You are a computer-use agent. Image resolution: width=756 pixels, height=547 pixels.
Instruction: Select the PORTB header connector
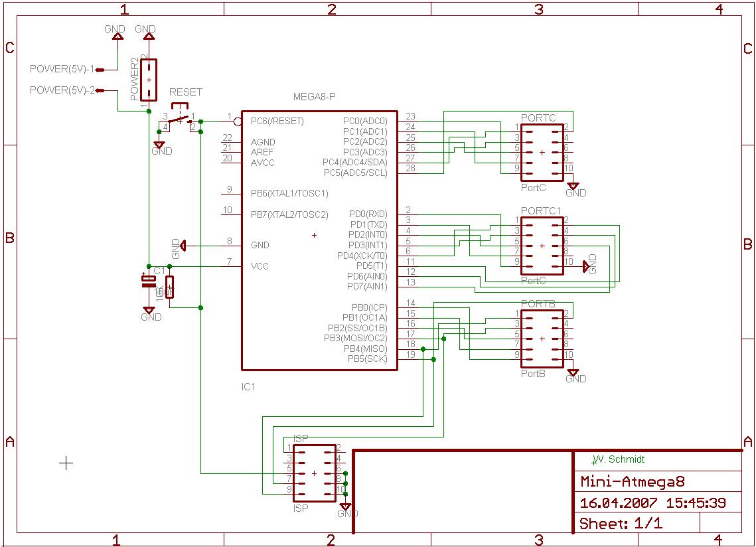tap(542, 339)
